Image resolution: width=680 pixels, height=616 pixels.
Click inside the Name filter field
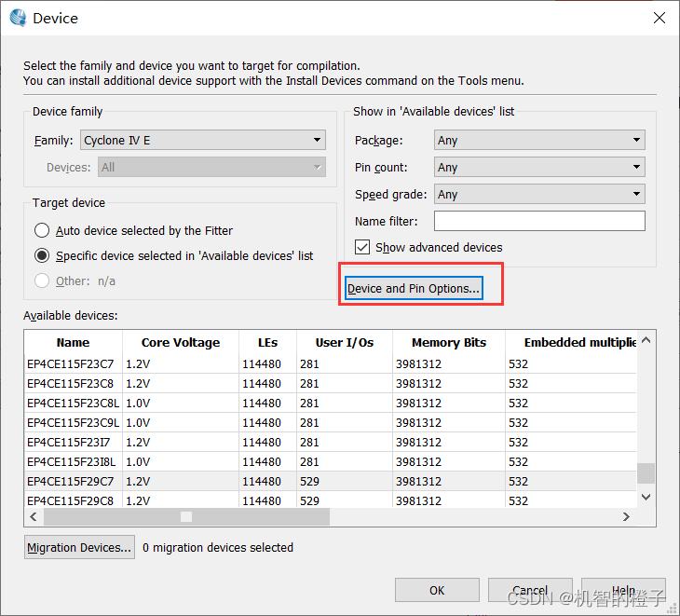click(x=539, y=221)
